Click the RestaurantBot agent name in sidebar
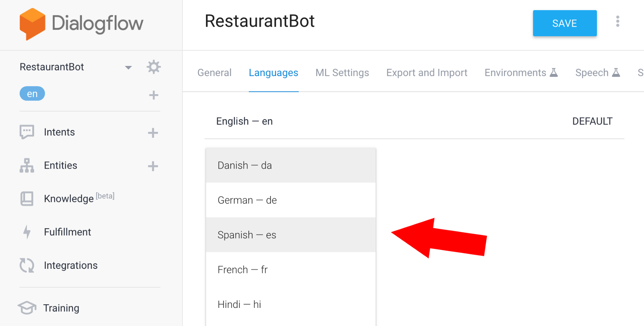This screenshot has width=644, height=326. point(52,67)
